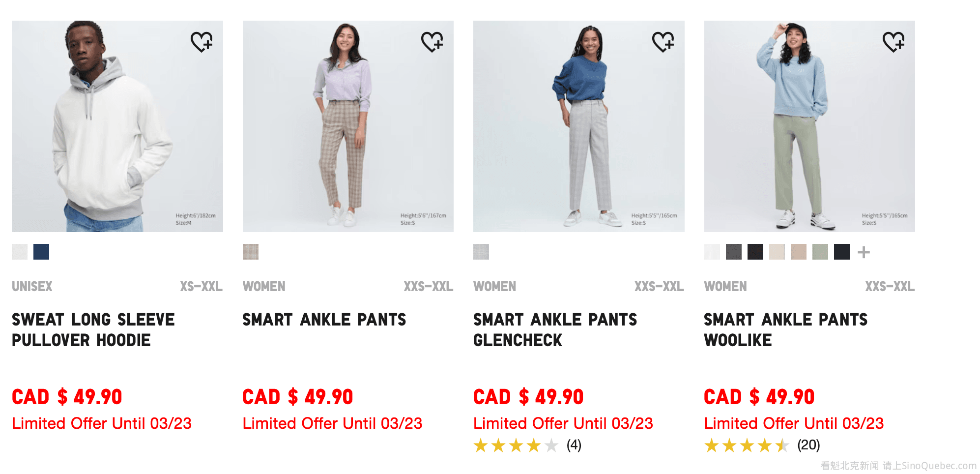Click heart icon on Smart Ankle Pants Woolike
This screenshot has height=474, width=980.
click(x=894, y=42)
